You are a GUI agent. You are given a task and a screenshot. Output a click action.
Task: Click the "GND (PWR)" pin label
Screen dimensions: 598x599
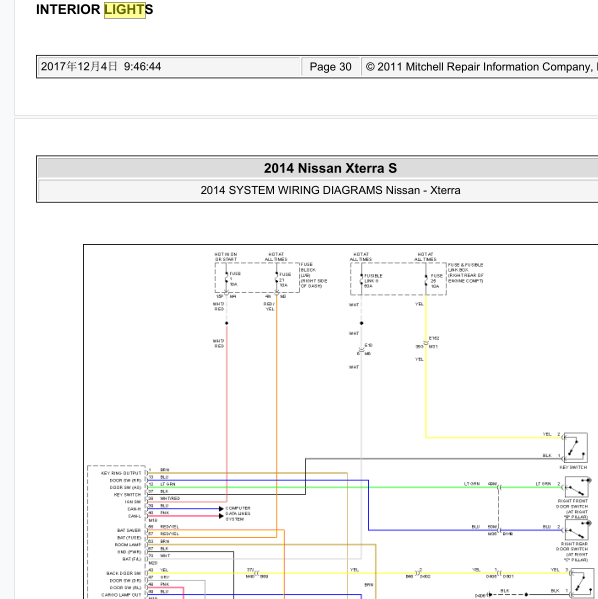click(x=129, y=552)
